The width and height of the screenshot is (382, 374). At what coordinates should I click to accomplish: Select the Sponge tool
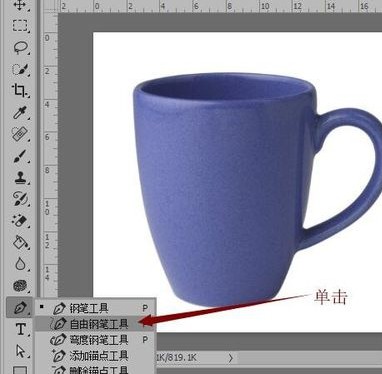[20, 286]
